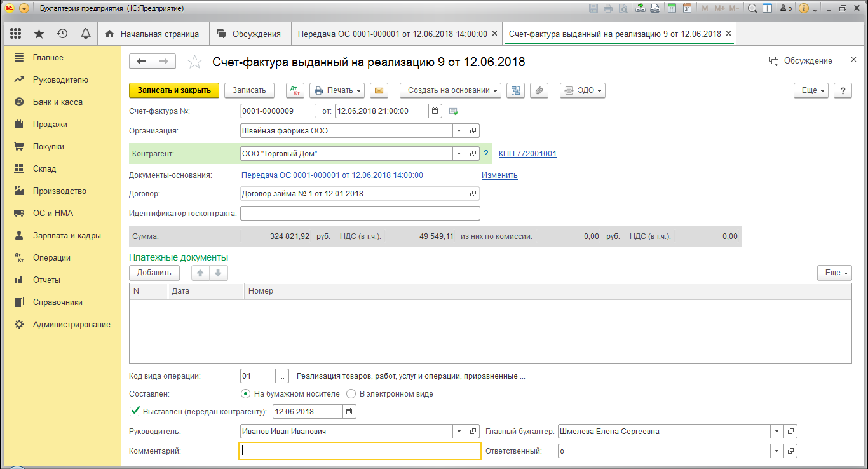Add document to favorites with star

click(x=194, y=62)
